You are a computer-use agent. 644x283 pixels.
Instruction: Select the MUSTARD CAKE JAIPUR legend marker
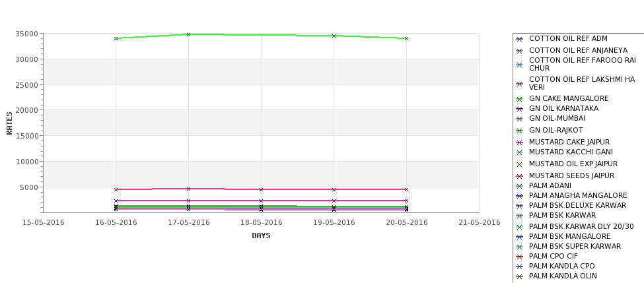(520, 142)
